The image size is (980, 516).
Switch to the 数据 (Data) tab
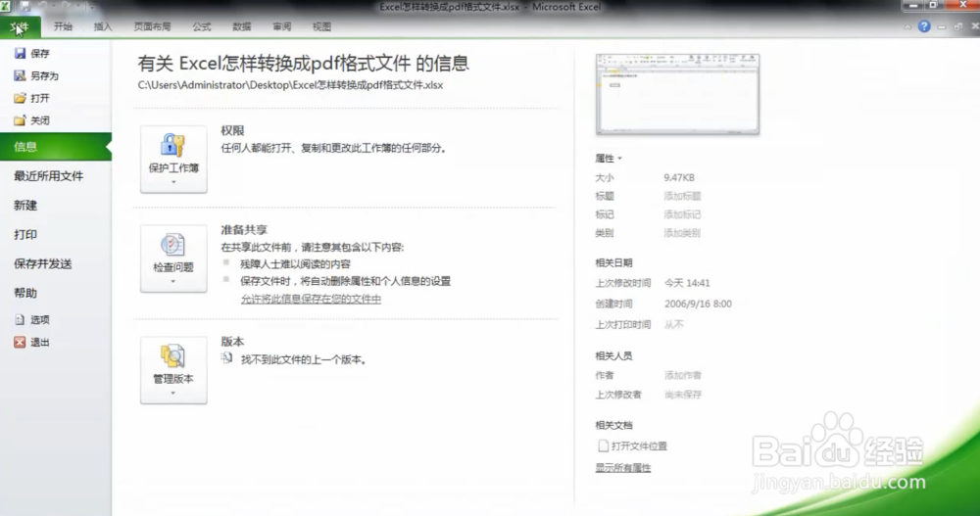[x=242, y=26]
